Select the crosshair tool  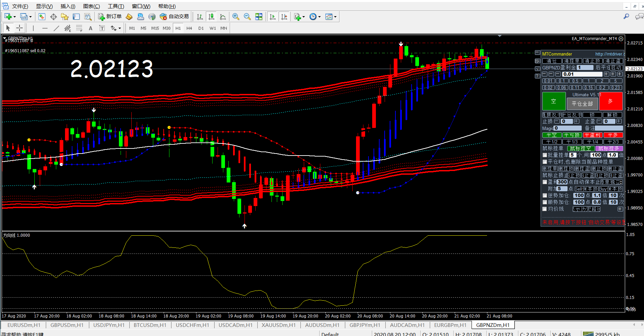coord(20,28)
